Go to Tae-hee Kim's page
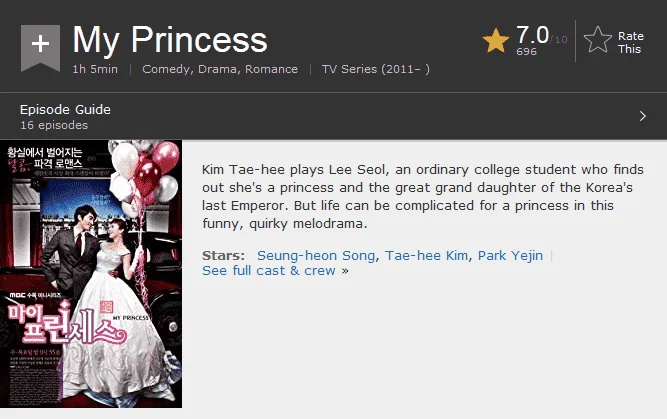The height and width of the screenshot is (419, 667). (x=426, y=255)
